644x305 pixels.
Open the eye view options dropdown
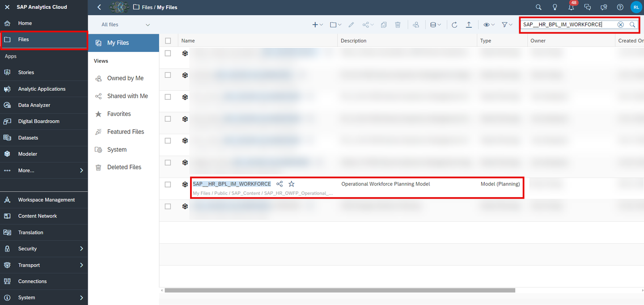click(x=489, y=25)
